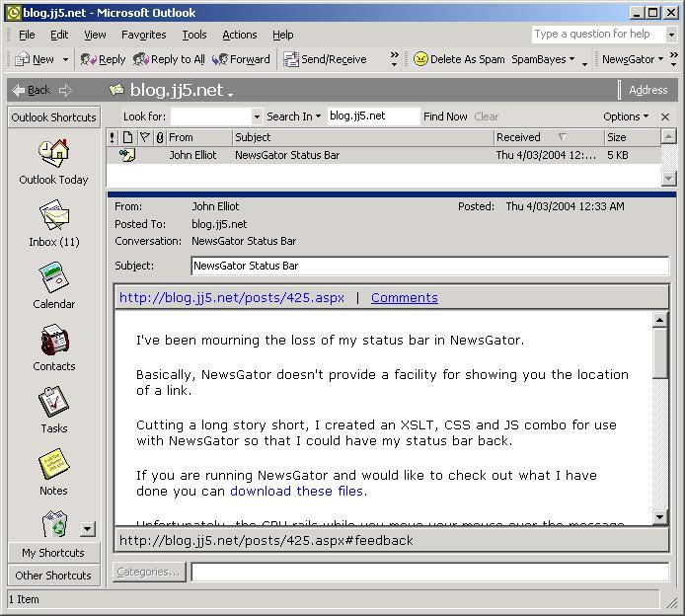Open the Notes shortcut
The width and height of the screenshot is (685, 616).
click(53, 472)
